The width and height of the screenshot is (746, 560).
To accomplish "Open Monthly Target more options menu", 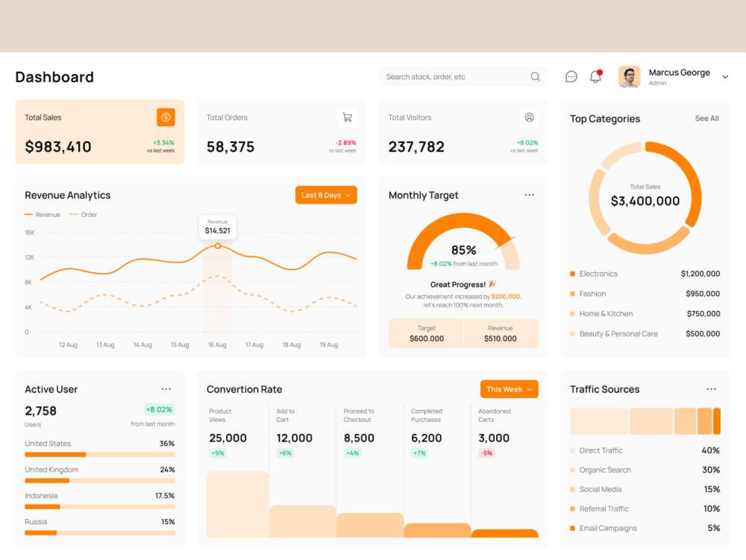I will [529, 195].
